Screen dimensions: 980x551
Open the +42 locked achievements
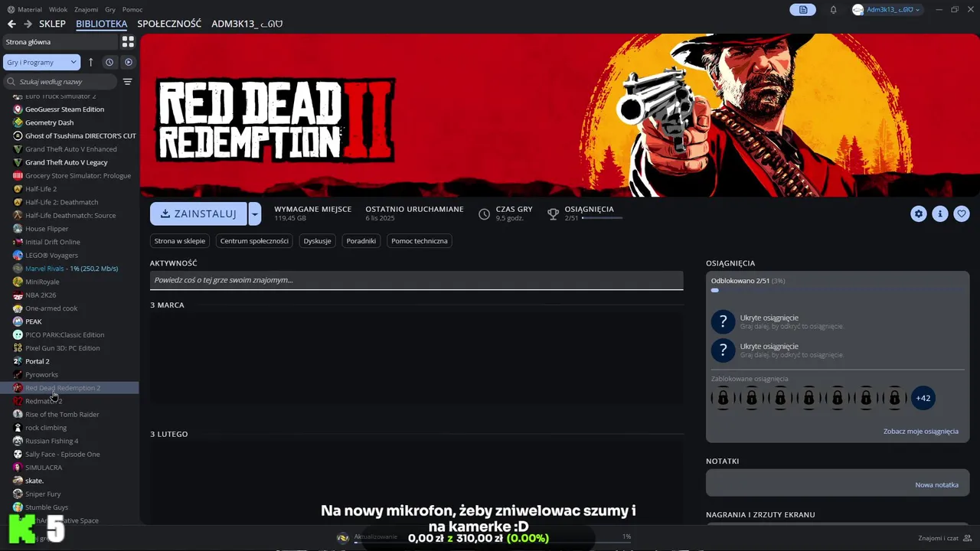coord(923,398)
